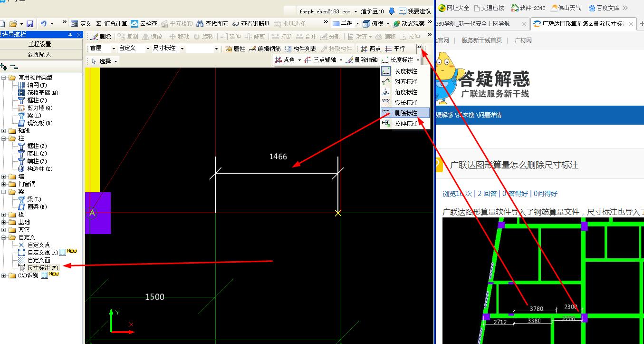Select 构造柱(Z) under the 柱 folder

[x=40, y=169]
